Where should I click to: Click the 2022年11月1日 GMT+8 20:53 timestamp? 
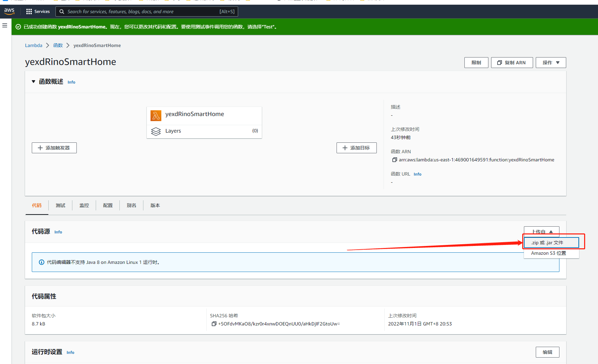pos(420,324)
